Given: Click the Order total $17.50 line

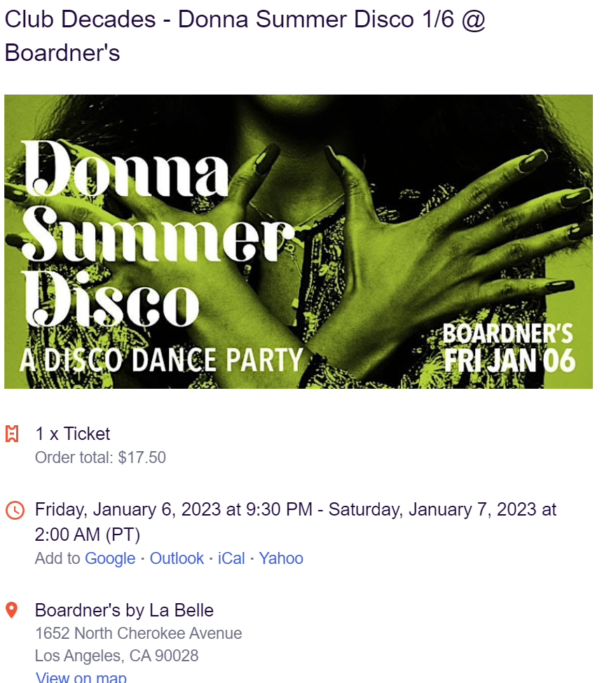Looking at the screenshot, I should 100,458.
